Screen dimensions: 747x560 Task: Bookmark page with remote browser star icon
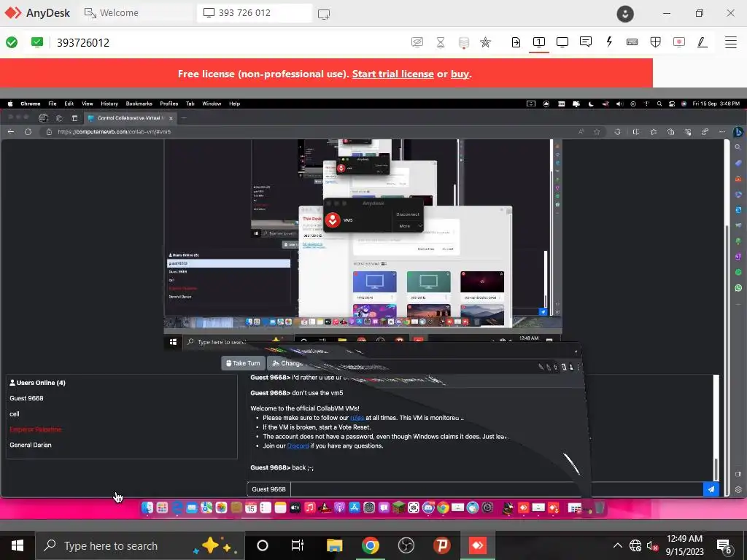pos(597,132)
